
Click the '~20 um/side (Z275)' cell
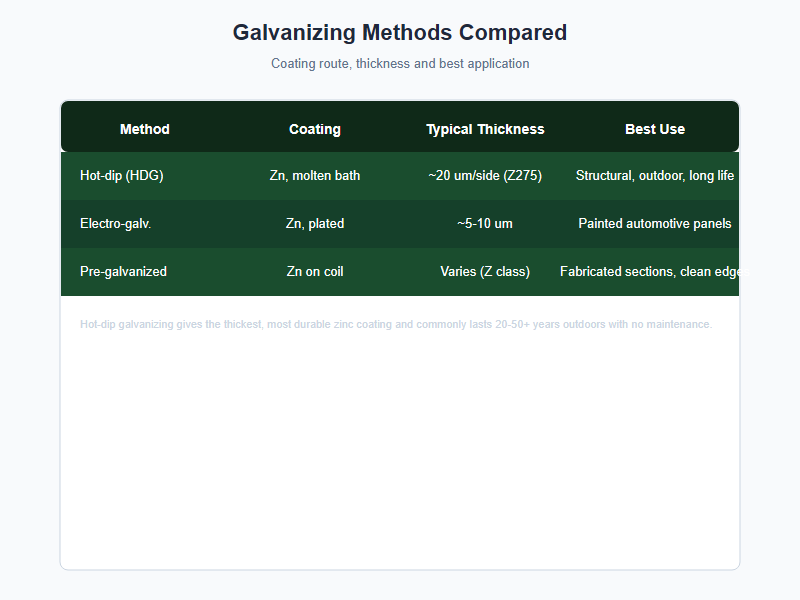point(485,176)
